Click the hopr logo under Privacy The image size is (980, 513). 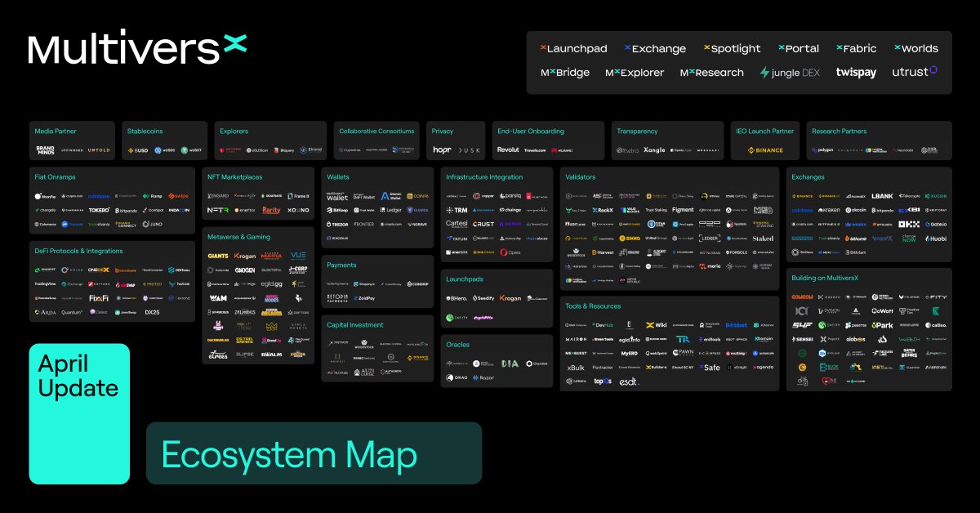click(x=442, y=150)
